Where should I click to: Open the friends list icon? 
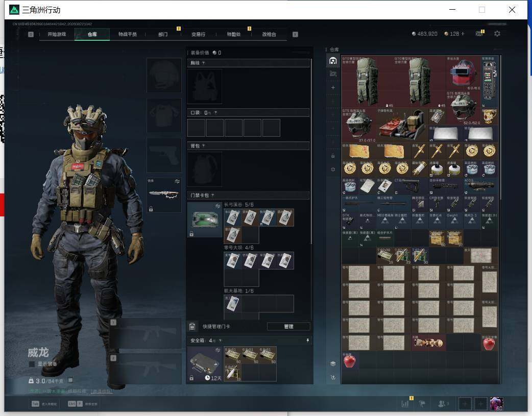443,404
